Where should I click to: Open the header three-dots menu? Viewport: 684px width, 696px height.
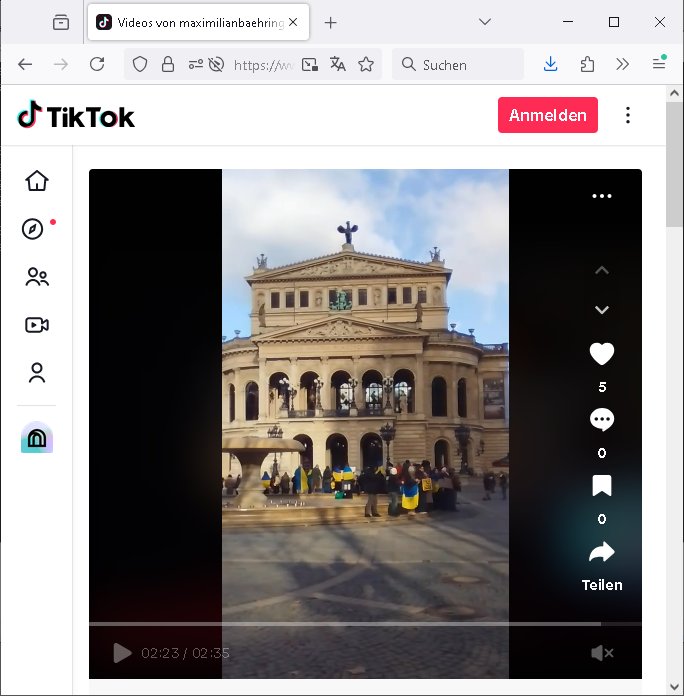(628, 115)
